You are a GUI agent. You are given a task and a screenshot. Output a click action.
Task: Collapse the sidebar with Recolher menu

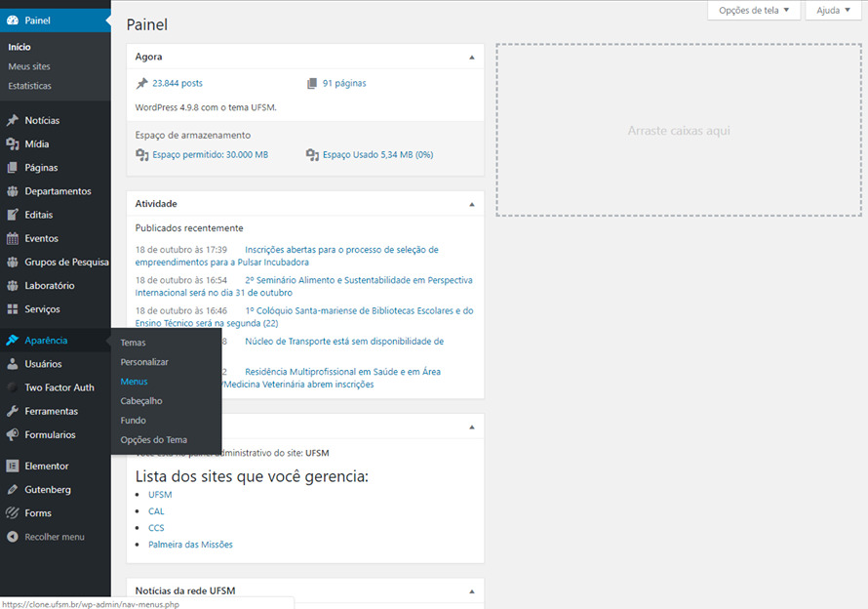[x=46, y=537]
